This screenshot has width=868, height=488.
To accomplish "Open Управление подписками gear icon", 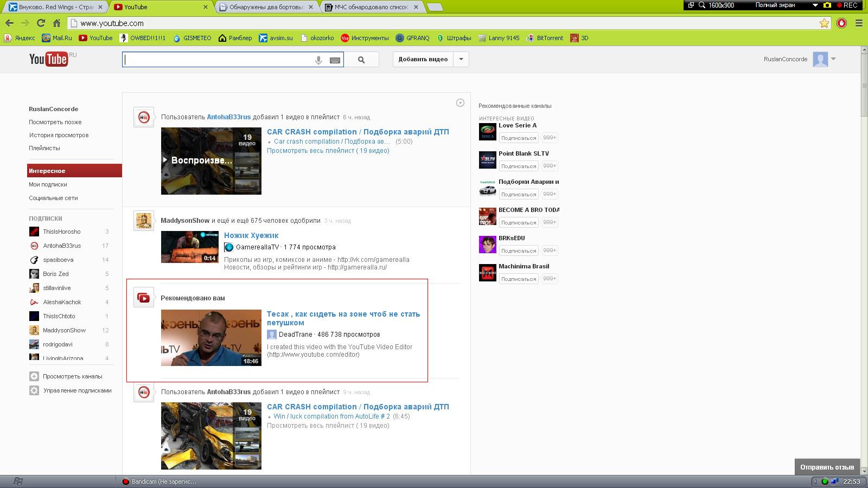I will click(34, 390).
